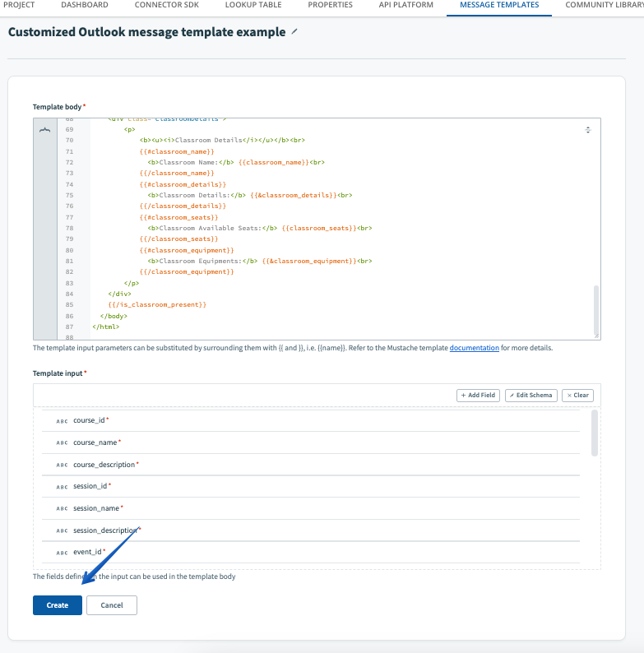Click the ABC type icon beside session_id
The width and height of the screenshot is (644, 653).
coord(62,486)
